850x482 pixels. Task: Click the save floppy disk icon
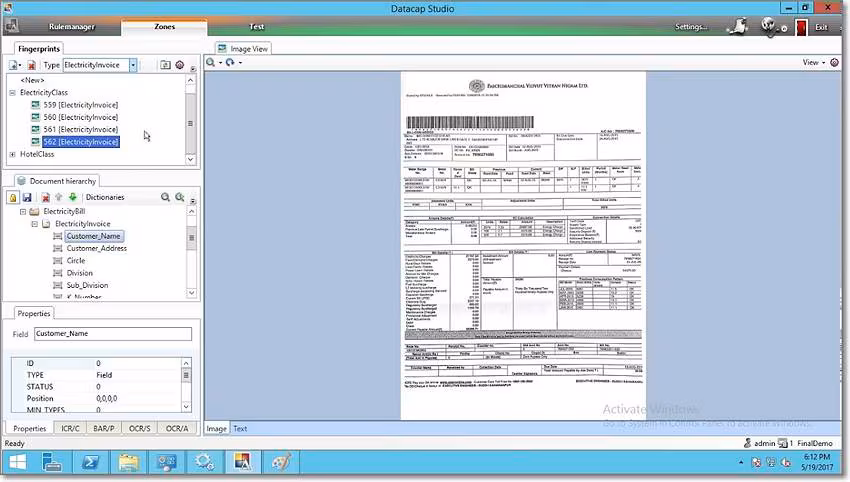(27, 197)
